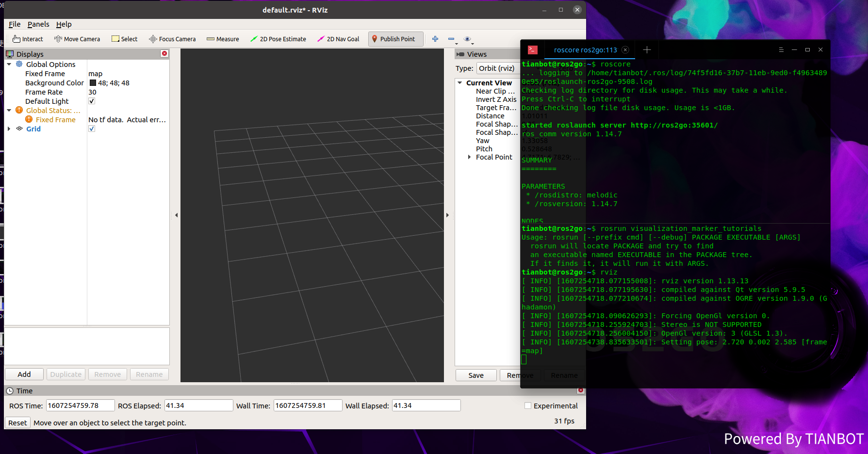Screen dimensions: 868x454
Task: Toggle the Default Light checkbox
Action: click(x=92, y=101)
